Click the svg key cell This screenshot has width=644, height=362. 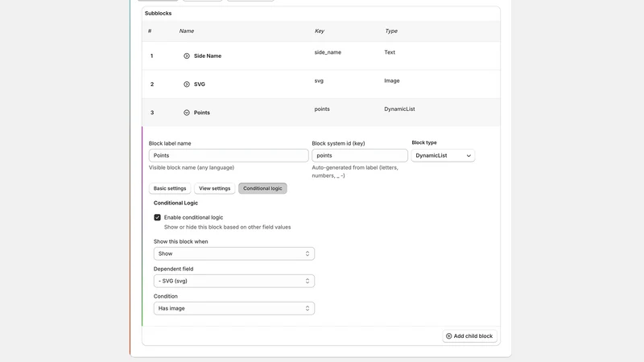point(319,80)
